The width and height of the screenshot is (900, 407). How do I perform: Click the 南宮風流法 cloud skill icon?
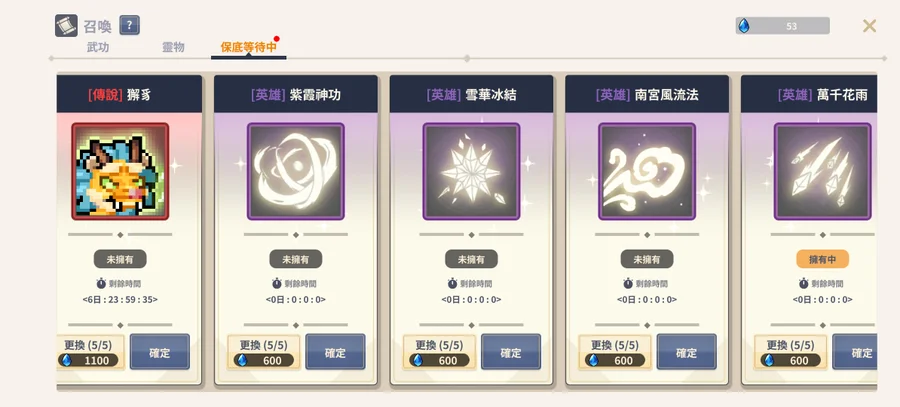(647, 171)
